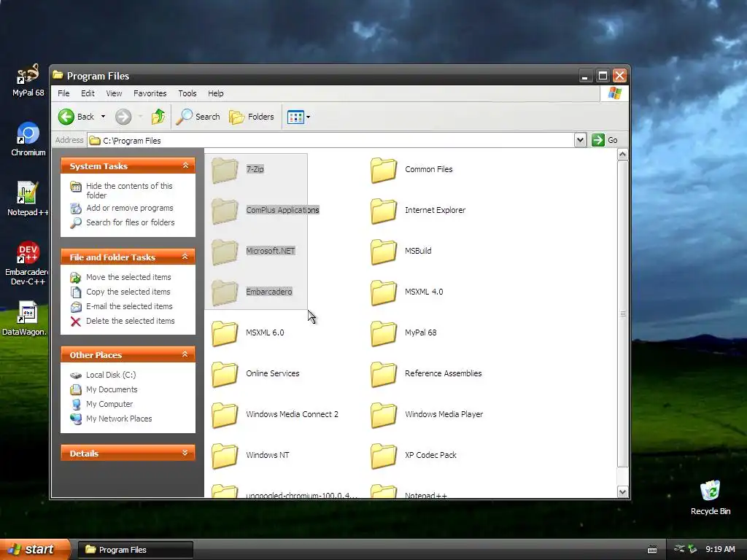Image resolution: width=747 pixels, height=560 pixels.
Task: Select the XP Codec Pack folder icon
Action: coord(384,456)
